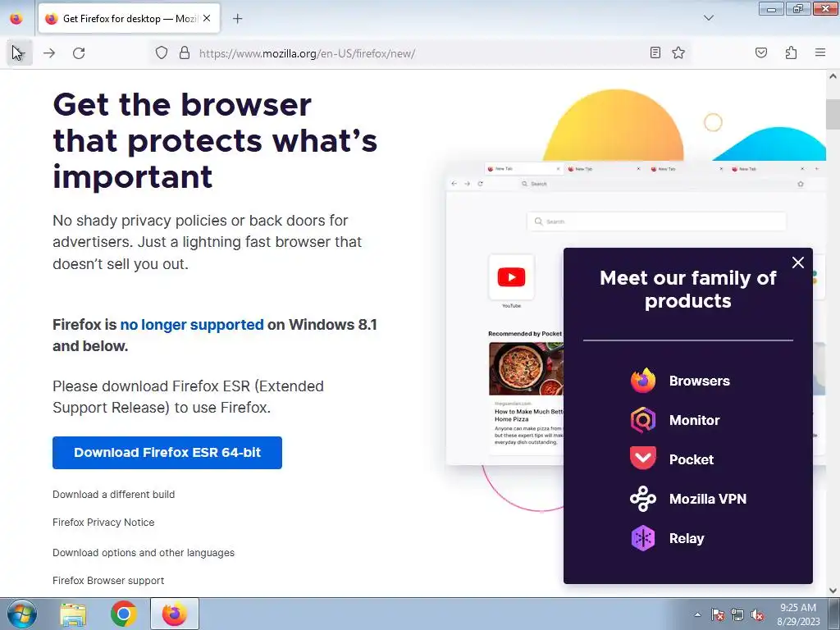Viewport: 840px width, 630px height.
Task: Select the Get Firefox for desktop tab
Action: tap(129, 18)
